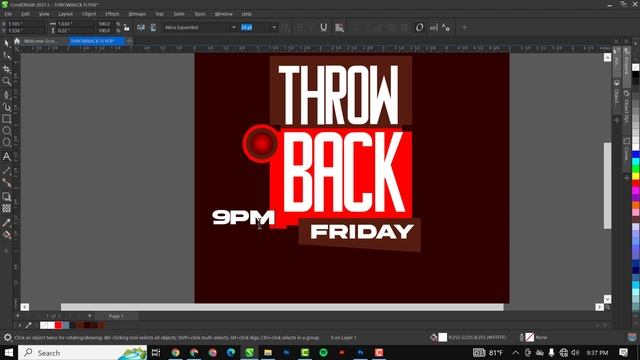Select the Pick tool in the toolbox

pos(7,43)
